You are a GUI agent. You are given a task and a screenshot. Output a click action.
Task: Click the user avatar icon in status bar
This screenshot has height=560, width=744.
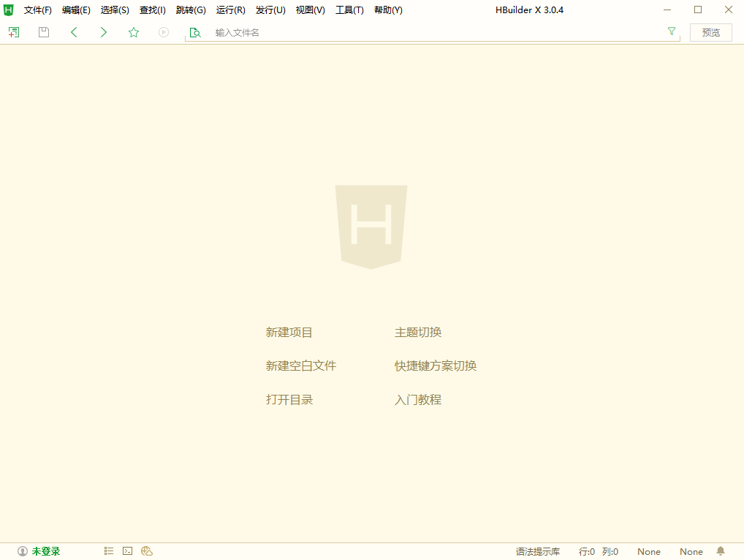[x=23, y=551]
